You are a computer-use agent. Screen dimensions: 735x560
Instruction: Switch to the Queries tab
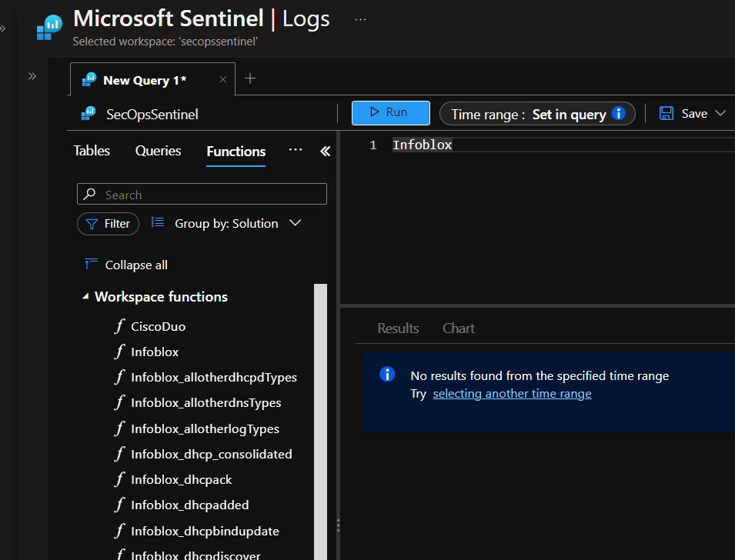point(158,151)
